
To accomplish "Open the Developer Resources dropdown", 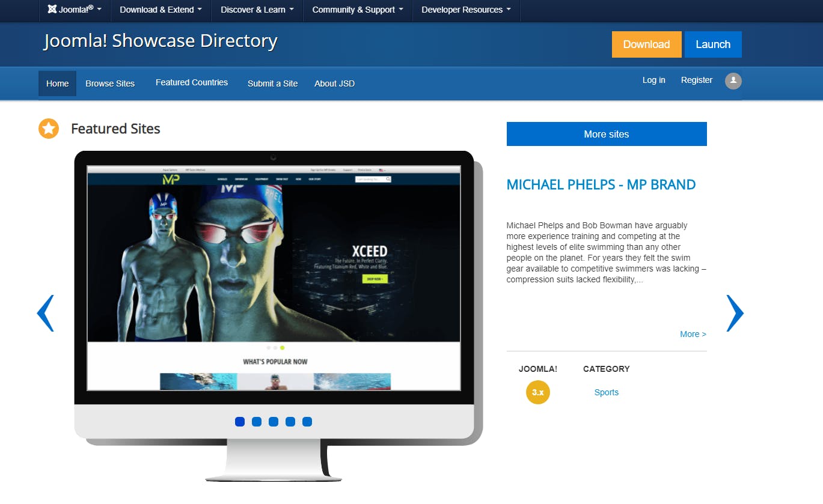I will (x=466, y=10).
